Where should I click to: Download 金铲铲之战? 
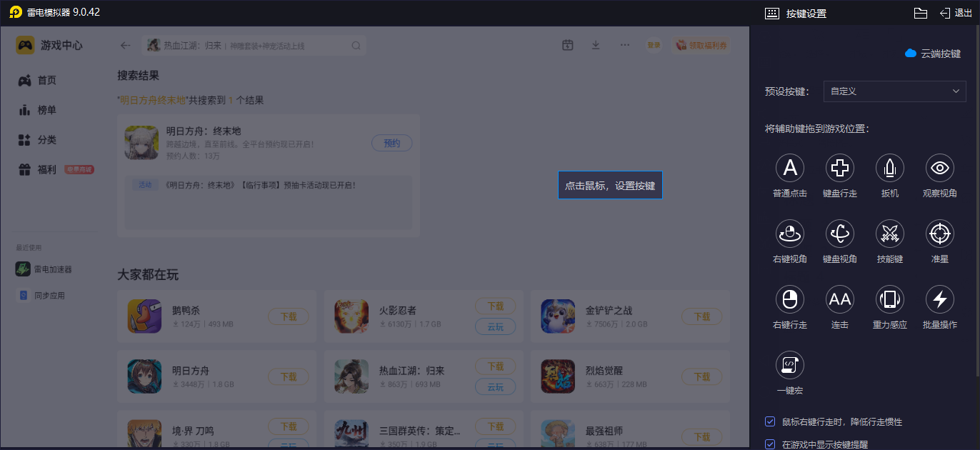pos(702,317)
